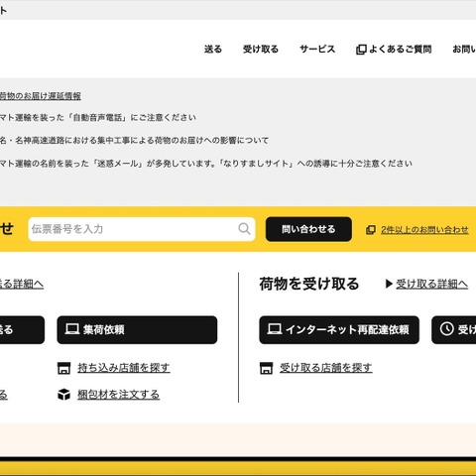Click the clock icon on the 受け… button
This screenshot has width=476, height=476.
[x=446, y=329]
